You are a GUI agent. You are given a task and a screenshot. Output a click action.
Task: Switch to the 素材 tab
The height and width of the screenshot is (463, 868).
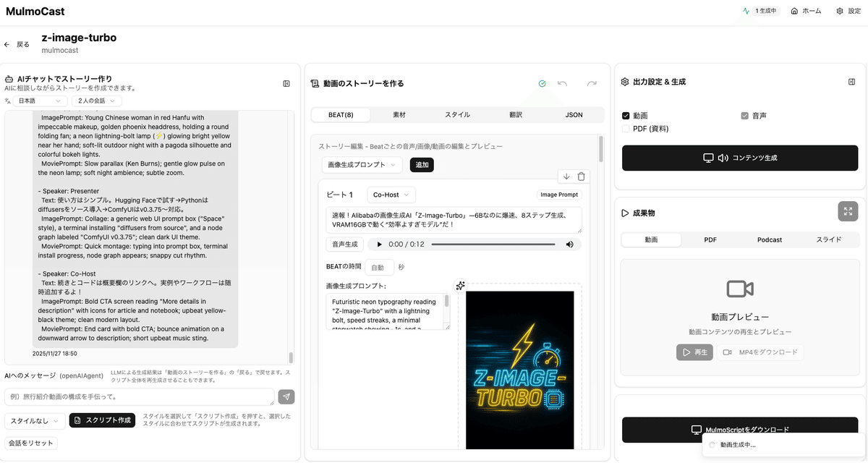(399, 115)
